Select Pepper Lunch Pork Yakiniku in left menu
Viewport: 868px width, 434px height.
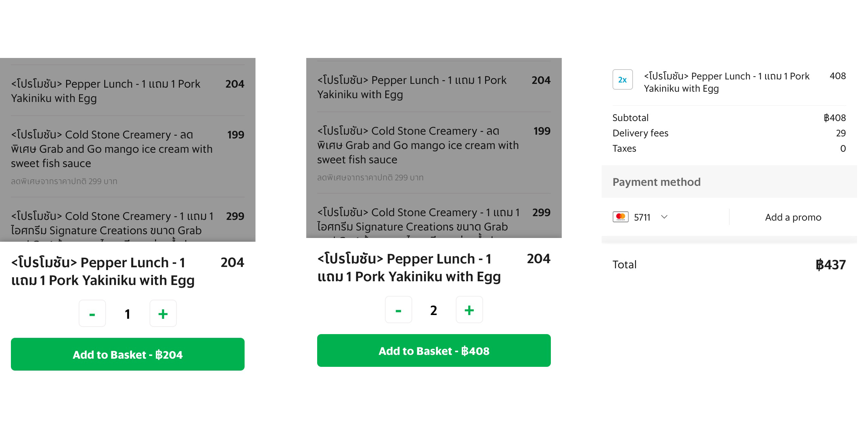[128, 91]
